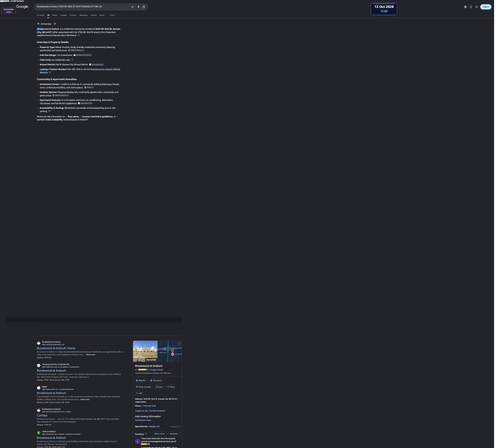Open the Google reviews link beside star rating
Screen dimensions: 500x448
(x=156, y=369)
